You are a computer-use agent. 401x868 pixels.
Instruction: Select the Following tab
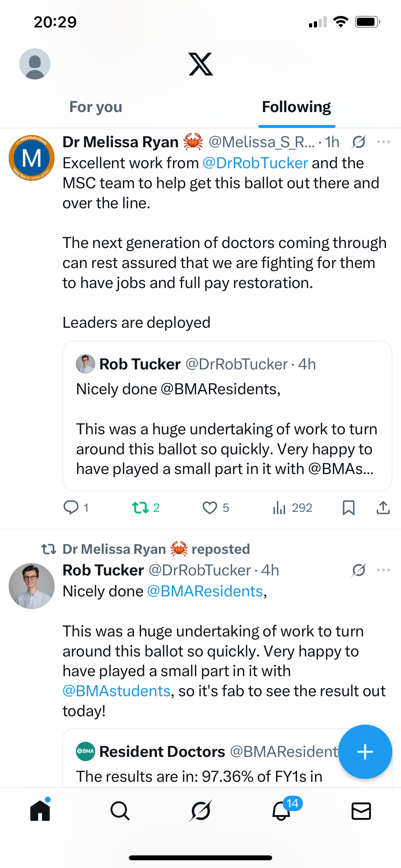pyautogui.click(x=296, y=107)
